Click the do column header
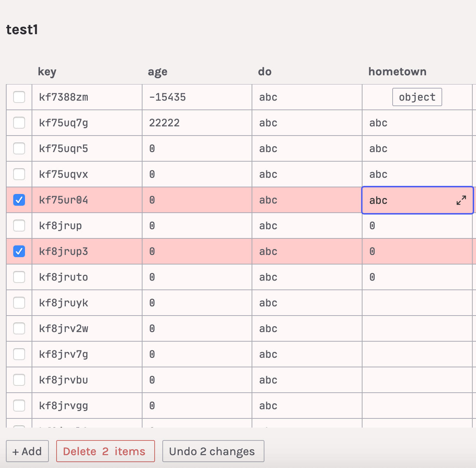 tap(265, 72)
